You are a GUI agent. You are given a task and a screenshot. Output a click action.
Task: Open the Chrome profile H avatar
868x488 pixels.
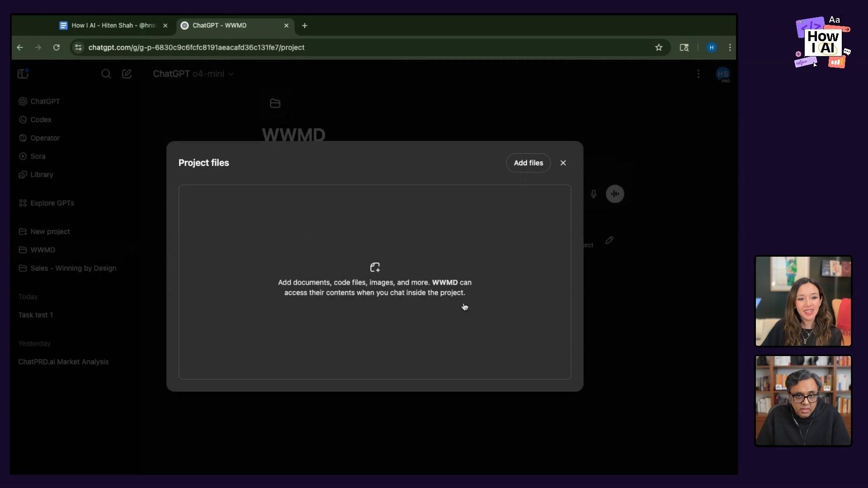(712, 47)
